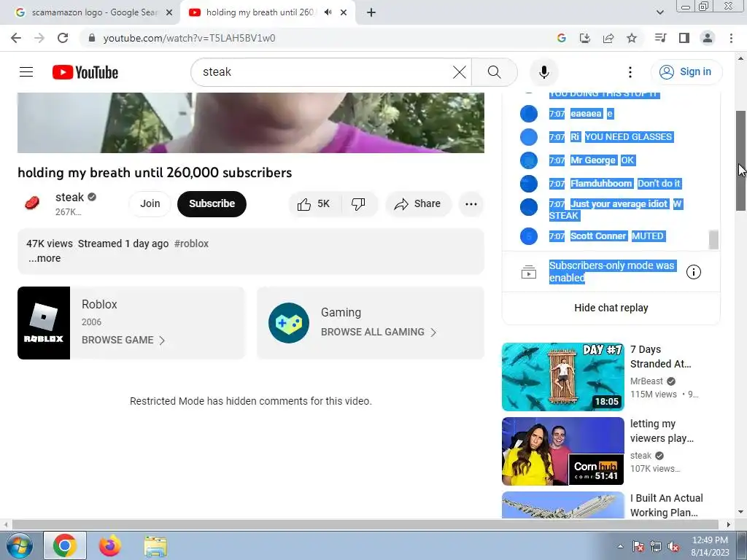
Task: Open a new browser tab
Action: [x=371, y=13]
